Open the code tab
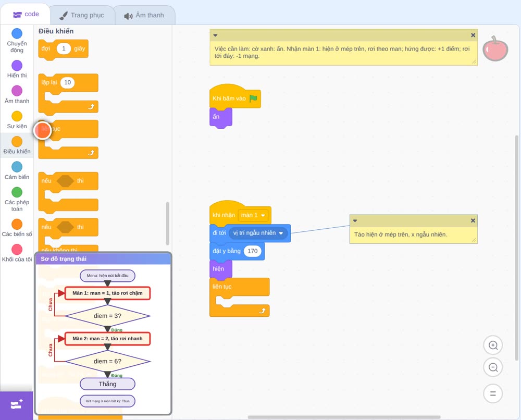The width and height of the screenshot is (521, 420). click(25, 14)
